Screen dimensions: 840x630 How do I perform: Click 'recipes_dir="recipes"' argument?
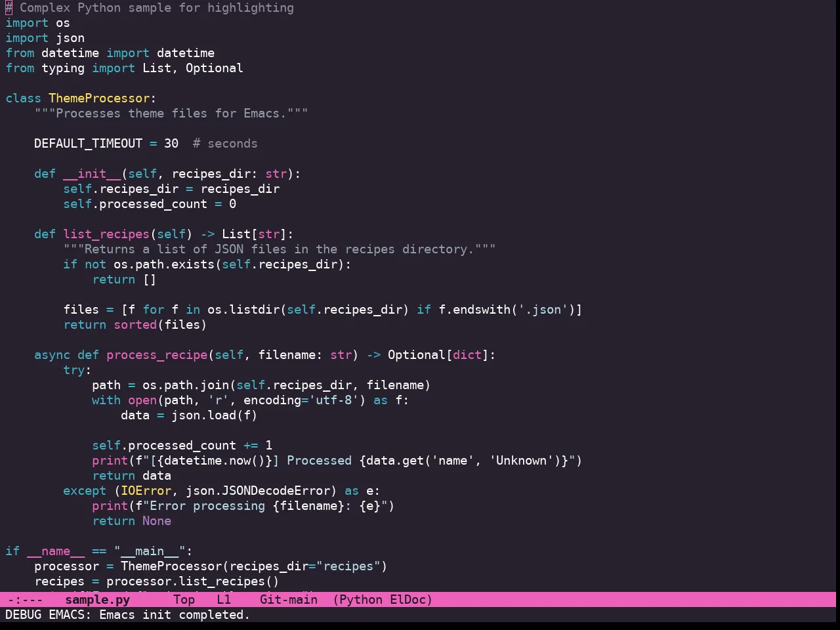[305, 566]
